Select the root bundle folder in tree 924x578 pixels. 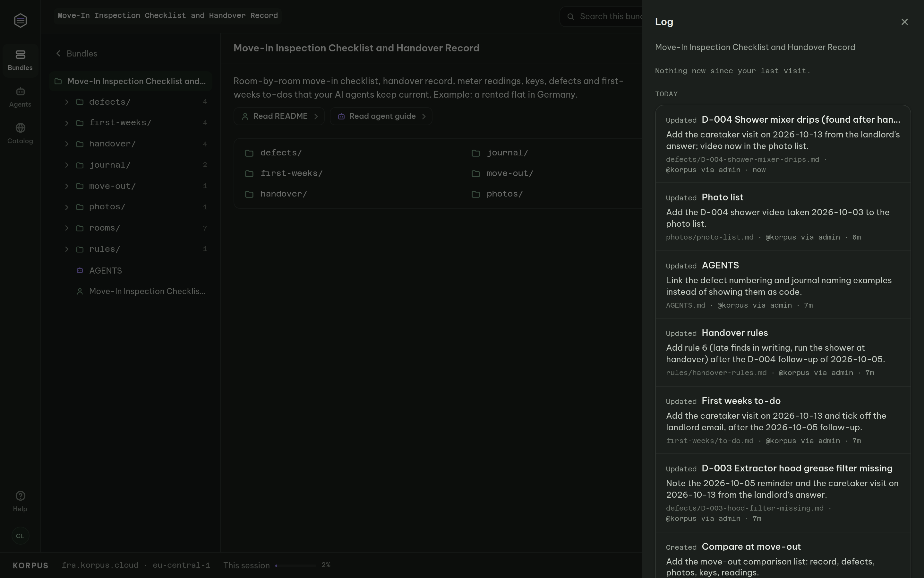tap(130, 81)
